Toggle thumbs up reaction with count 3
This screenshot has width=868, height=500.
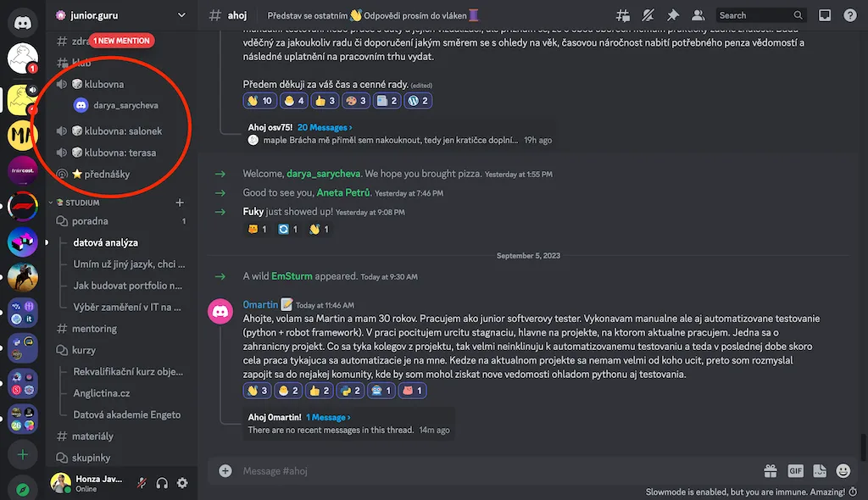325,101
